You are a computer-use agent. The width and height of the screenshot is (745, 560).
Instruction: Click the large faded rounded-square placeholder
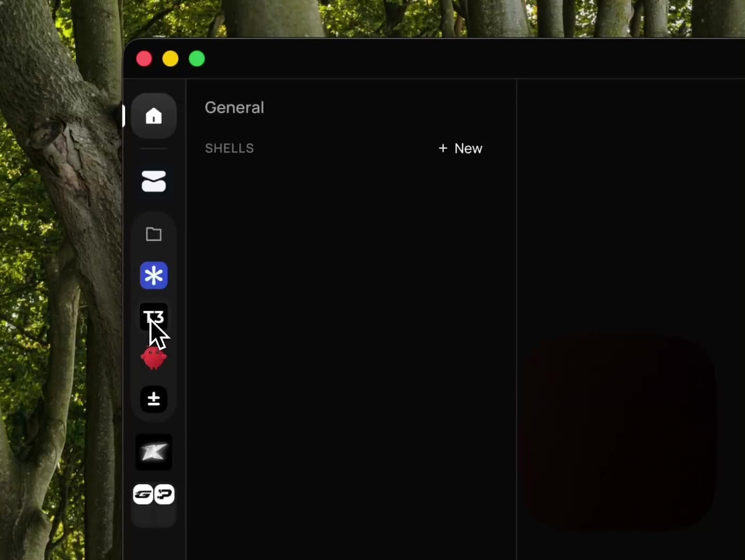pos(620,433)
